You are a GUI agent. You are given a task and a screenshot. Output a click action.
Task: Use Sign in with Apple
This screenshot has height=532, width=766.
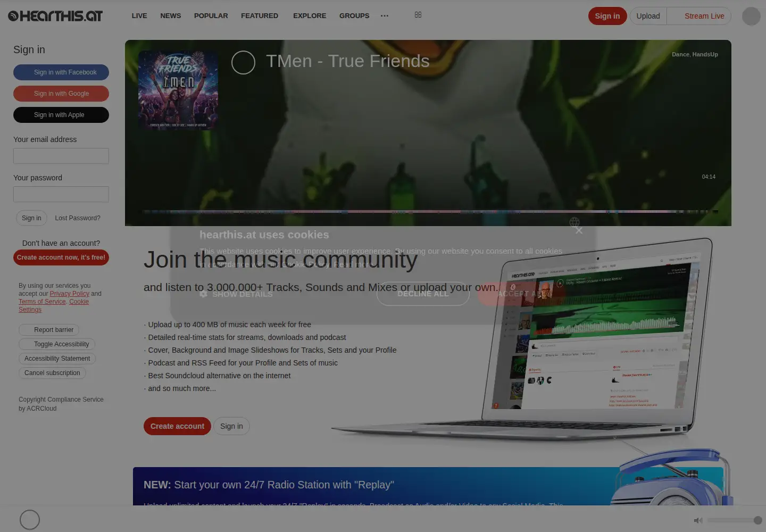(x=61, y=115)
